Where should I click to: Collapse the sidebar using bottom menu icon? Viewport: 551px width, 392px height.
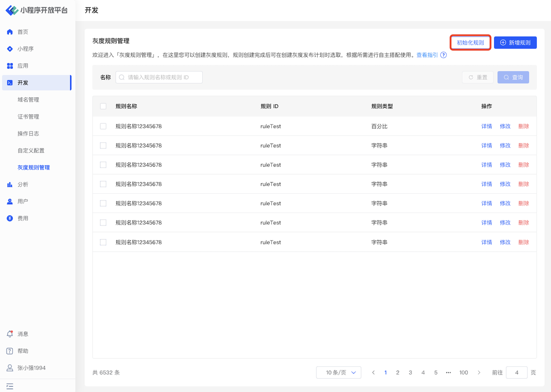(10, 386)
